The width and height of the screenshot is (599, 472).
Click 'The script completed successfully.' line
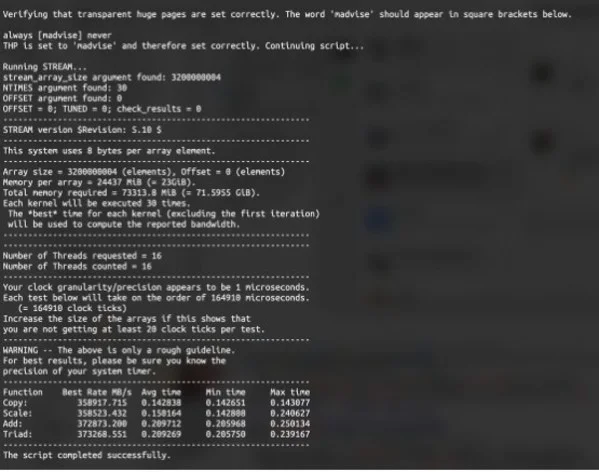(87, 455)
